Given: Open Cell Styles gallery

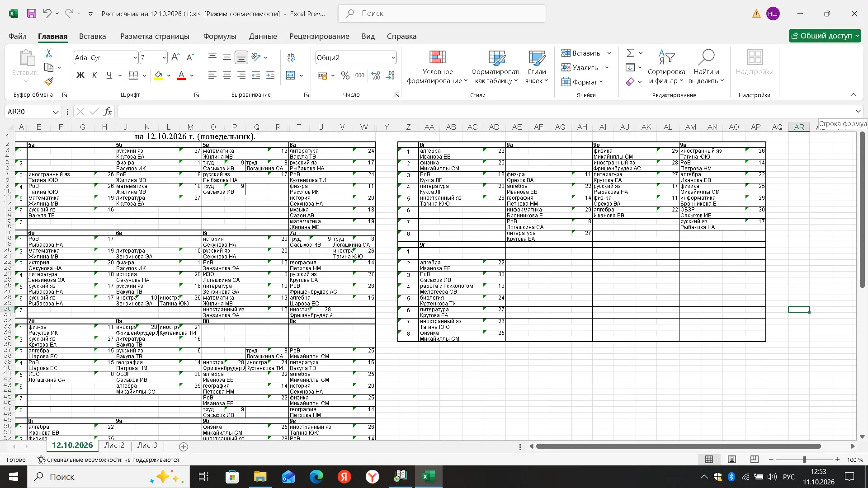Looking at the screenshot, I should 537,67.
